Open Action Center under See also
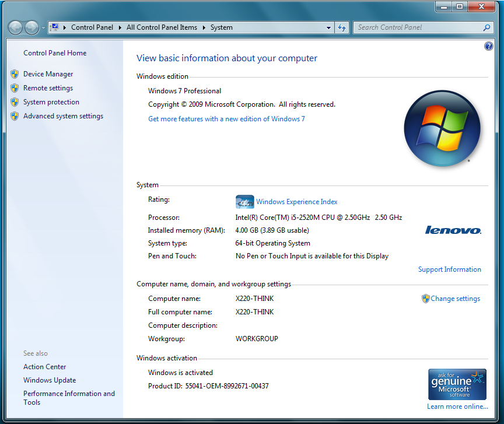The height and width of the screenshot is (424, 504). pyautogui.click(x=45, y=367)
